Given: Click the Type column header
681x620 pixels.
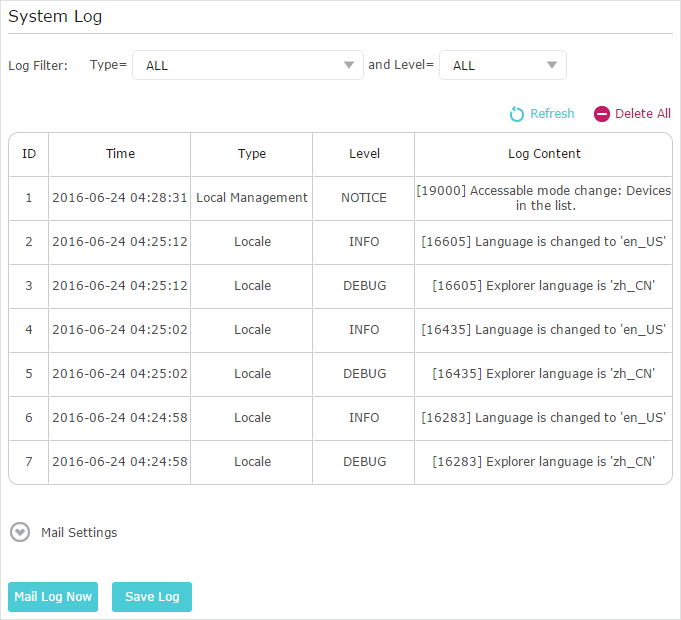Looking at the screenshot, I should (252, 154).
